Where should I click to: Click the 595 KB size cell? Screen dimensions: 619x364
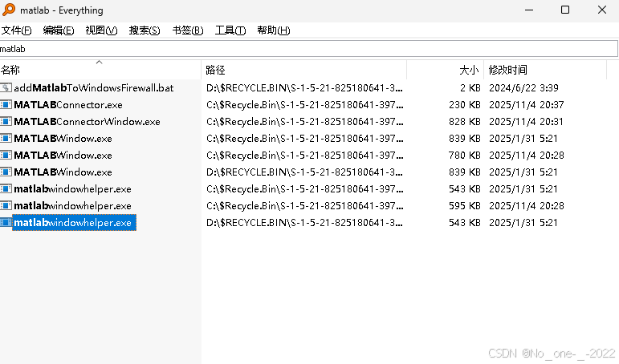click(x=465, y=205)
